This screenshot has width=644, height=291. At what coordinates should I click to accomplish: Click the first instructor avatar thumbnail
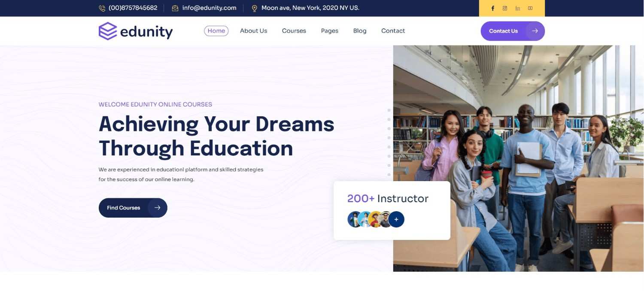pyautogui.click(x=353, y=219)
